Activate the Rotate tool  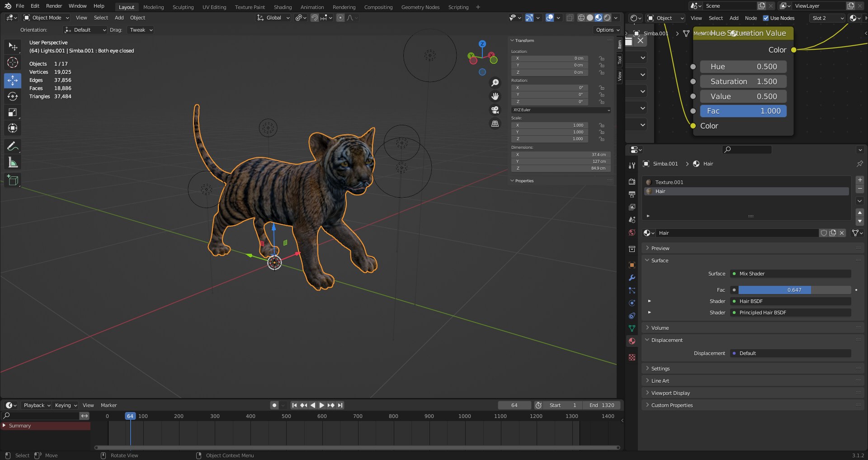pyautogui.click(x=13, y=96)
